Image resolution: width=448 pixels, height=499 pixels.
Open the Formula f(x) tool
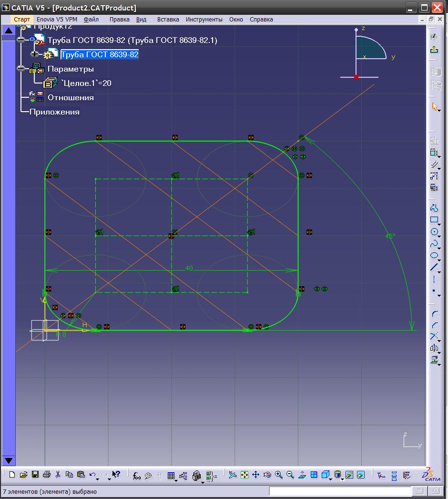[136, 476]
